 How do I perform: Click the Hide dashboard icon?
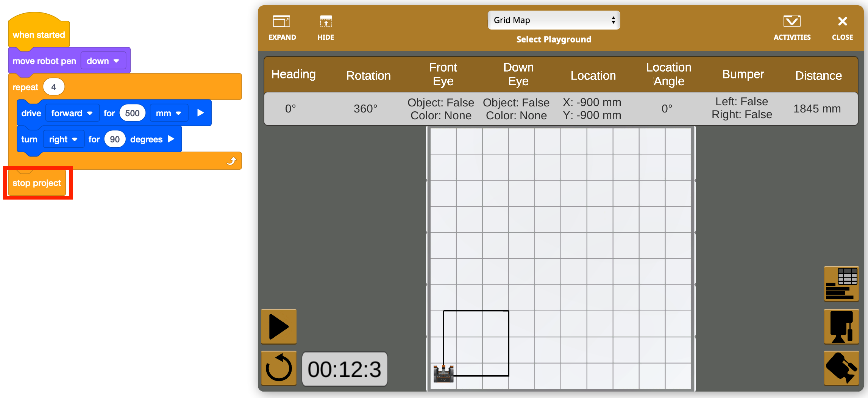coord(325,21)
